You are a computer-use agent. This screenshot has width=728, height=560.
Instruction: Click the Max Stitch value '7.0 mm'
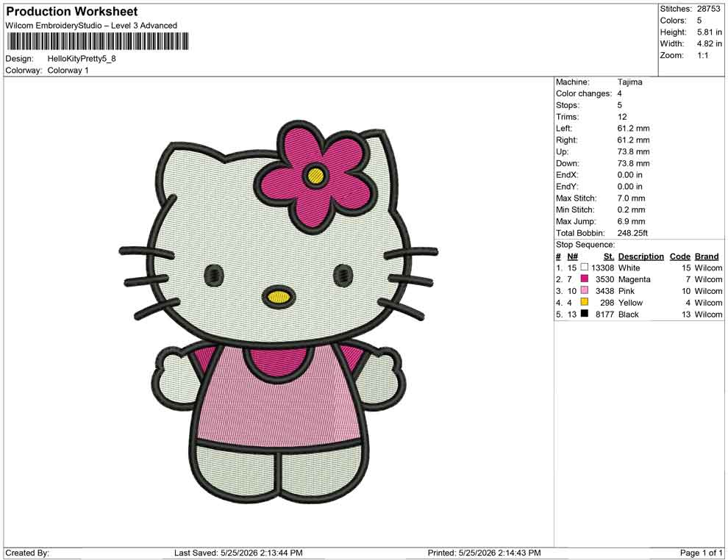(x=632, y=198)
